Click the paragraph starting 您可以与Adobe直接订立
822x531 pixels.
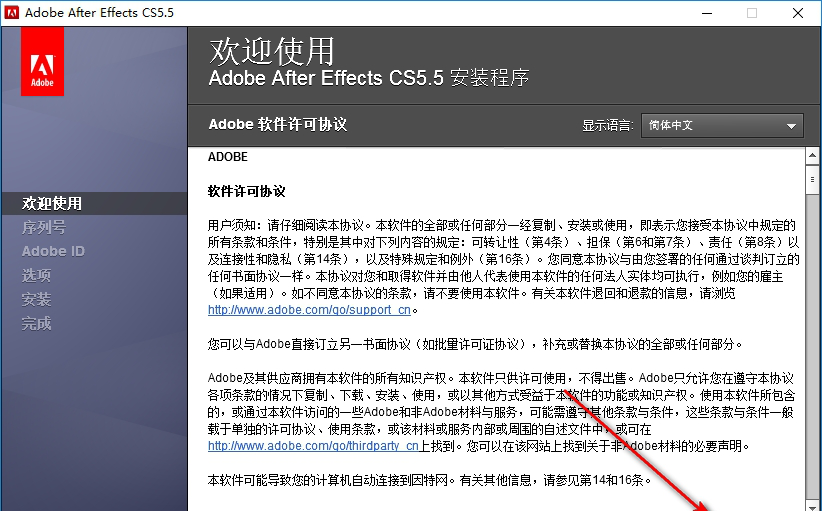475,344
